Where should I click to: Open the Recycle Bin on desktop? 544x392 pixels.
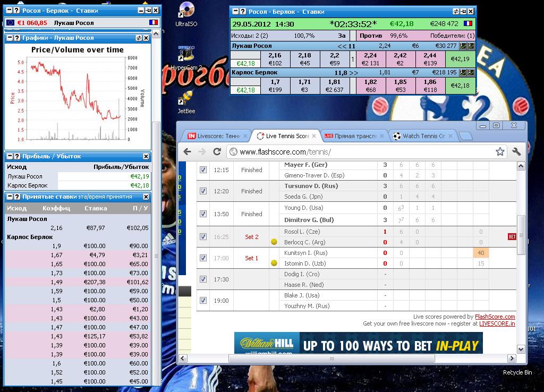(x=517, y=372)
